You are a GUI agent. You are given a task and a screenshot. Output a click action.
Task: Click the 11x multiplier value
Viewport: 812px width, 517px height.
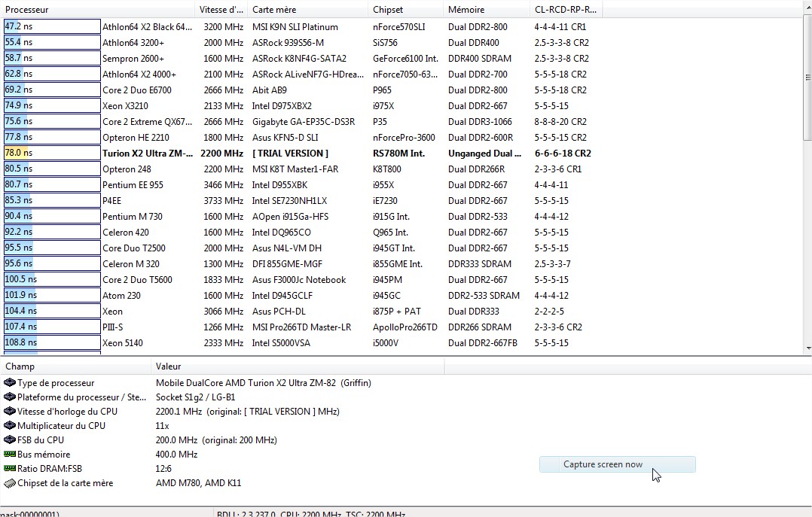163,425
